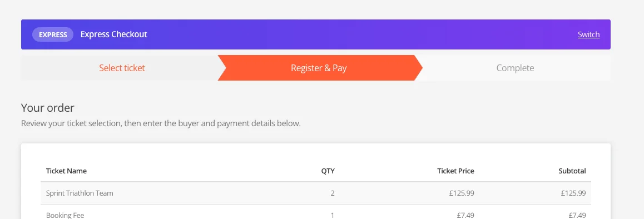This screenshot has width=644, height=219.
Task: Click the Your order heading
Action: coord(48,108)
